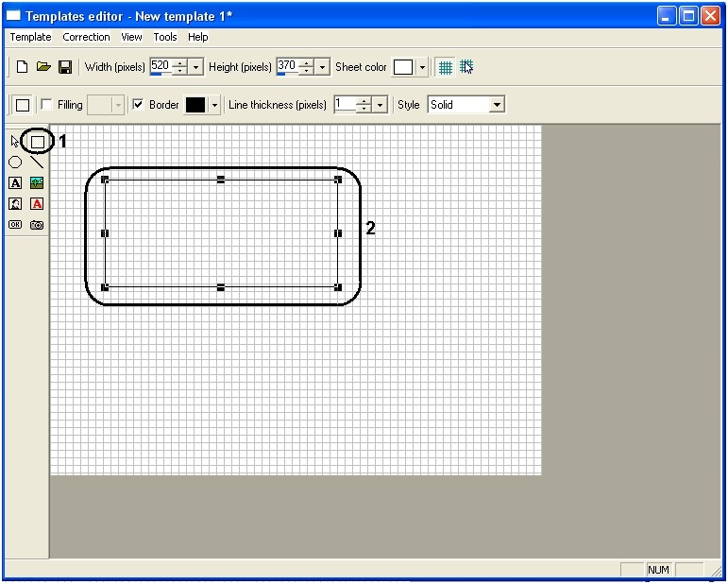
Task: Select the red text 'A' tool
Action: [x=37, y=204]
